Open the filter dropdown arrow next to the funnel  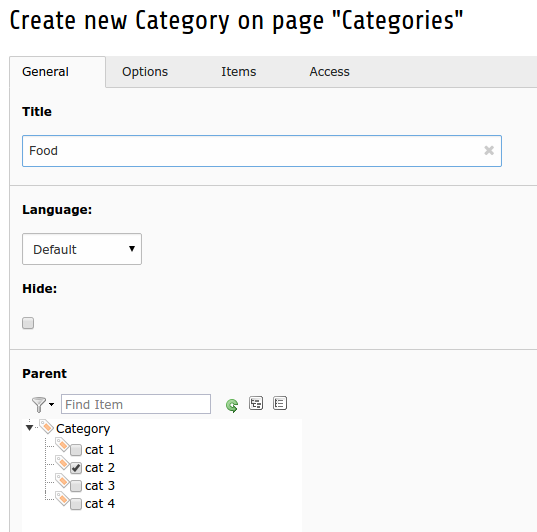(51, 405)
